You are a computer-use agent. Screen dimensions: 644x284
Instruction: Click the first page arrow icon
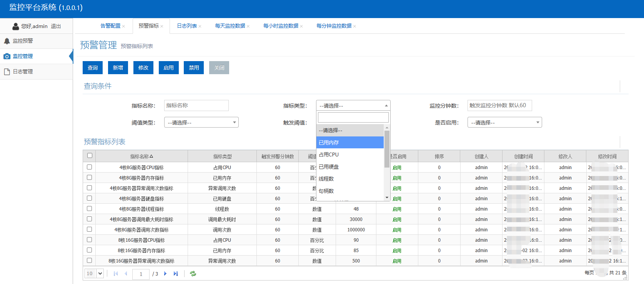pos(116,274)
